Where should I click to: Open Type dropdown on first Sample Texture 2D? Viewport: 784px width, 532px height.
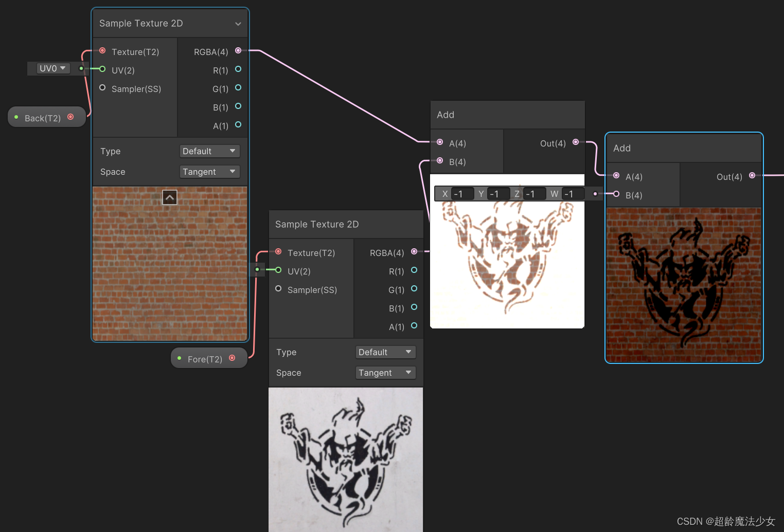(x=209, y=151)
